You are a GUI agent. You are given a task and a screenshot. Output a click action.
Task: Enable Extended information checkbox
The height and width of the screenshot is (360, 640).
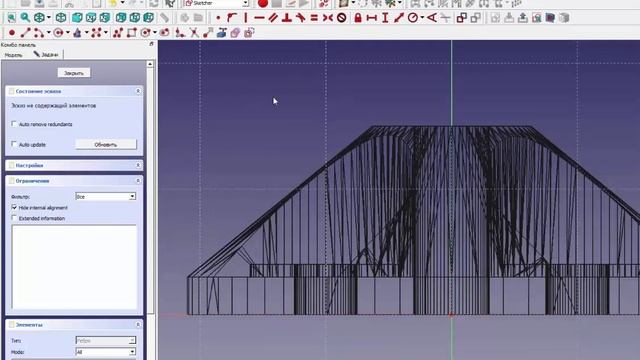(x=14, y=218)
